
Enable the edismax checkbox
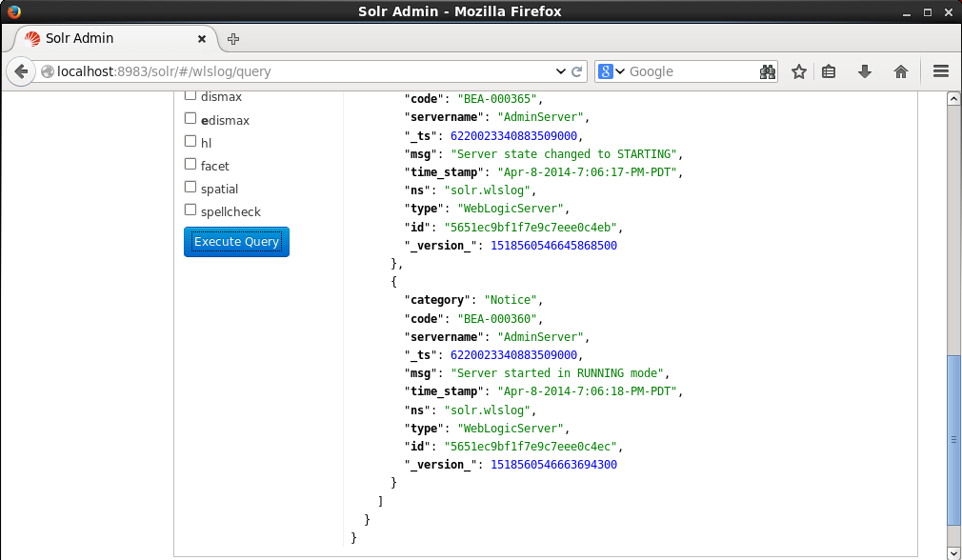(x=190, y=118)
